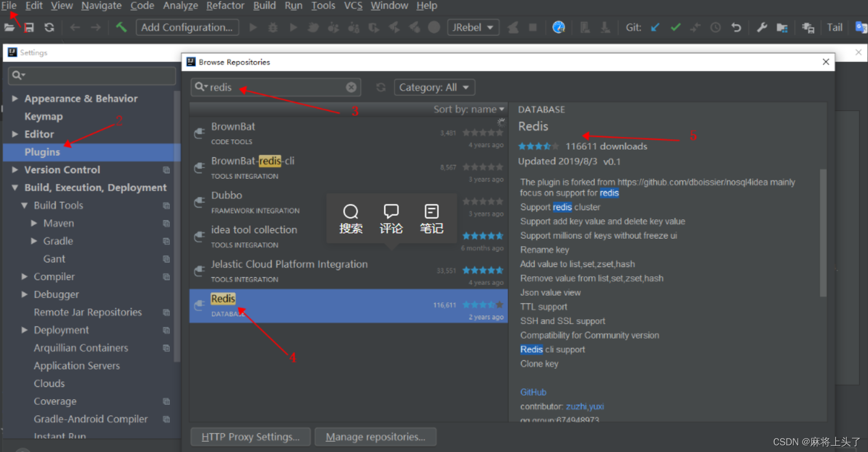
Task: Select Plugins in the Settings tree
Action: pyautogui.click(x=91, y=152)
